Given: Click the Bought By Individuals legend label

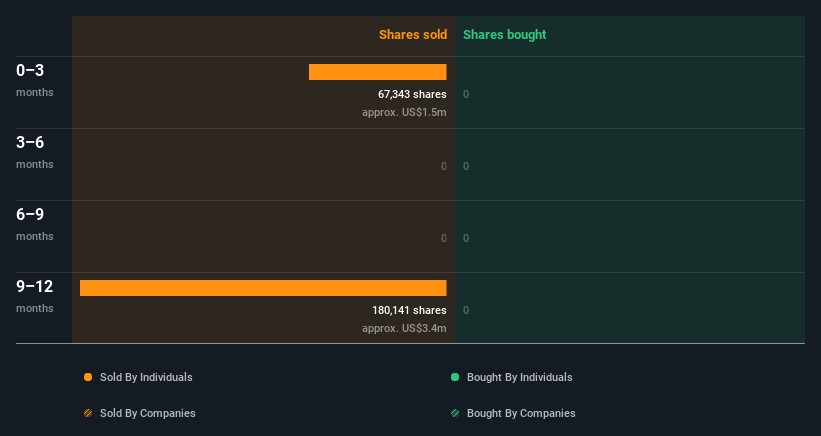Looking at the screenshot, I should [x=519, y=377].
